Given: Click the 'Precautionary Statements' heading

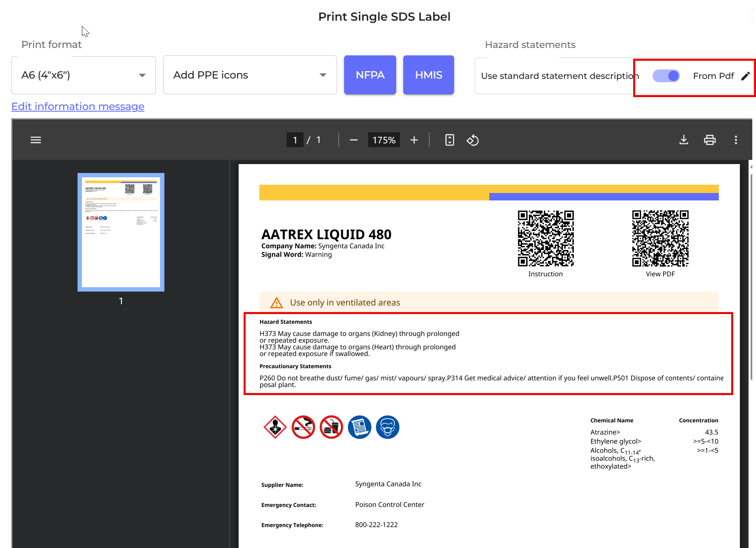Looking at the screenshot, I should tap(295, 366).
